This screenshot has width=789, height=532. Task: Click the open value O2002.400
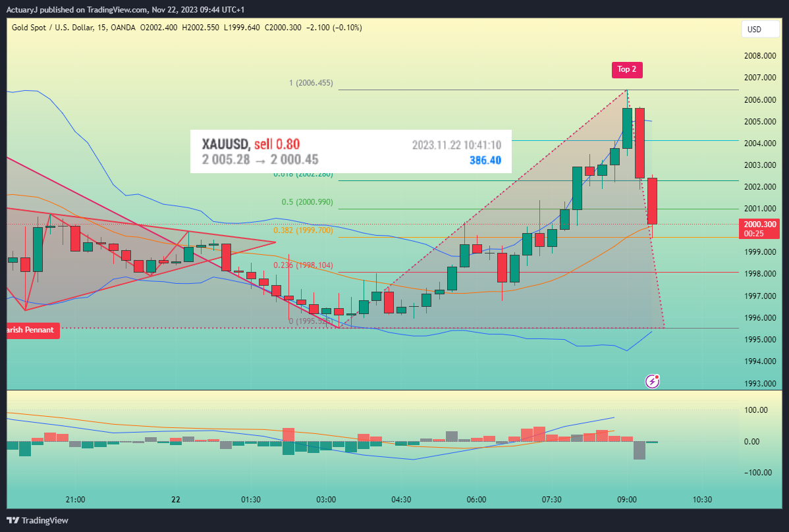(159, 28)
